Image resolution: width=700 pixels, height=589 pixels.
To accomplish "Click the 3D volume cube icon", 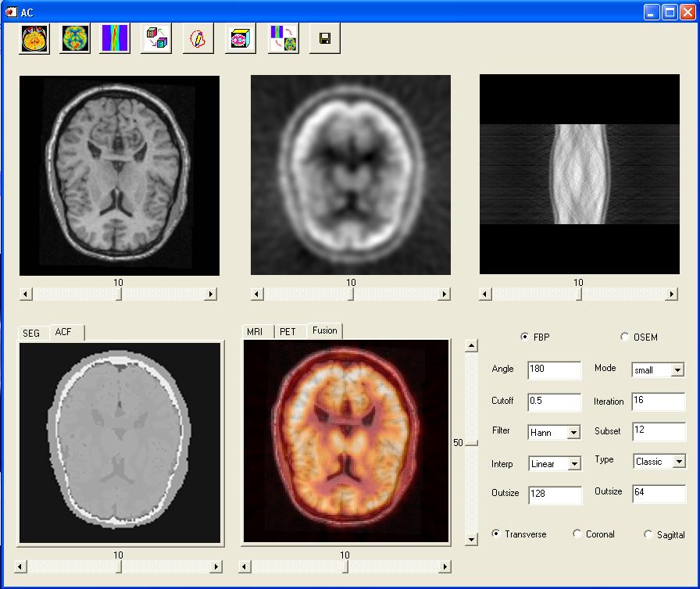I will (x=240, y=37).
